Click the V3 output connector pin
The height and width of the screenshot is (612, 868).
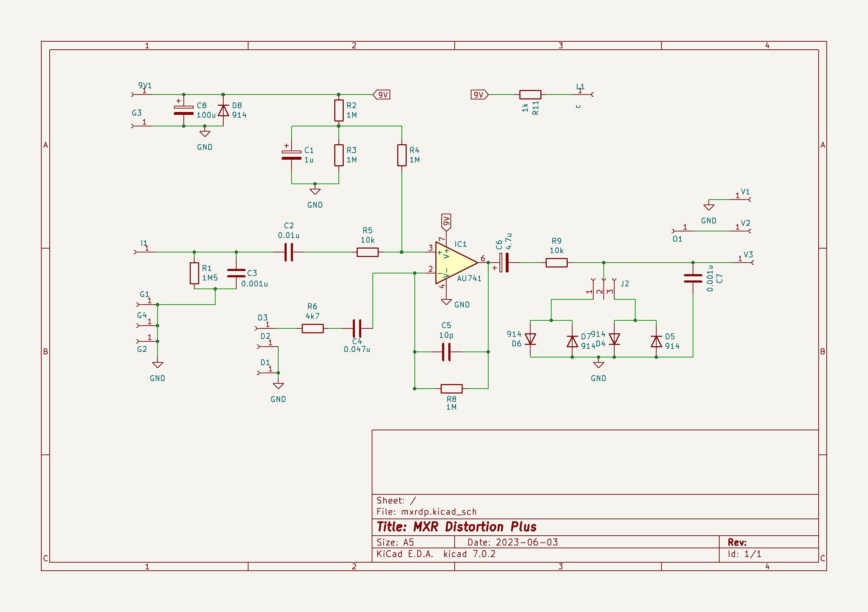743,263
